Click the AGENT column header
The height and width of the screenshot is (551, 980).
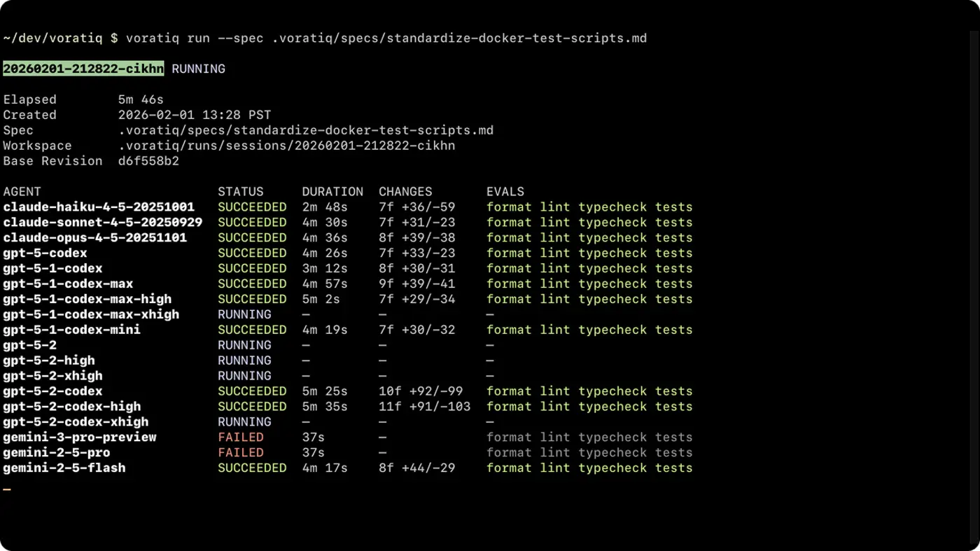click(x=22, y=192)
